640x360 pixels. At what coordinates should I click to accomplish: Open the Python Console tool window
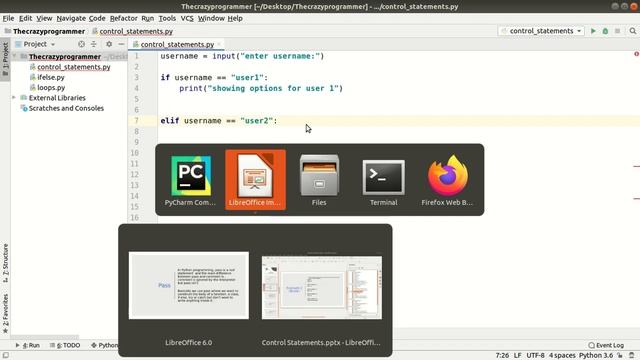point(104,345)
